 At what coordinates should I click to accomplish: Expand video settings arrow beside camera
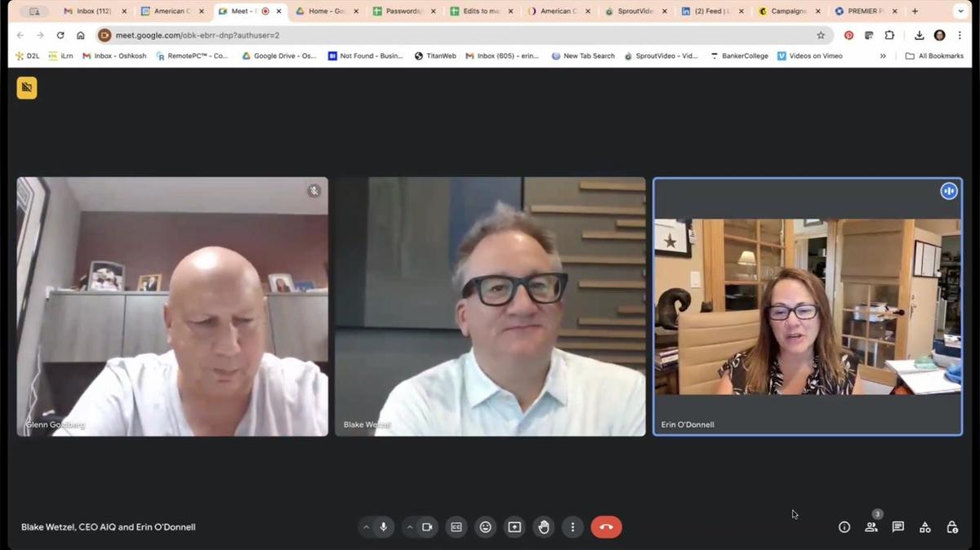(410, 527)
